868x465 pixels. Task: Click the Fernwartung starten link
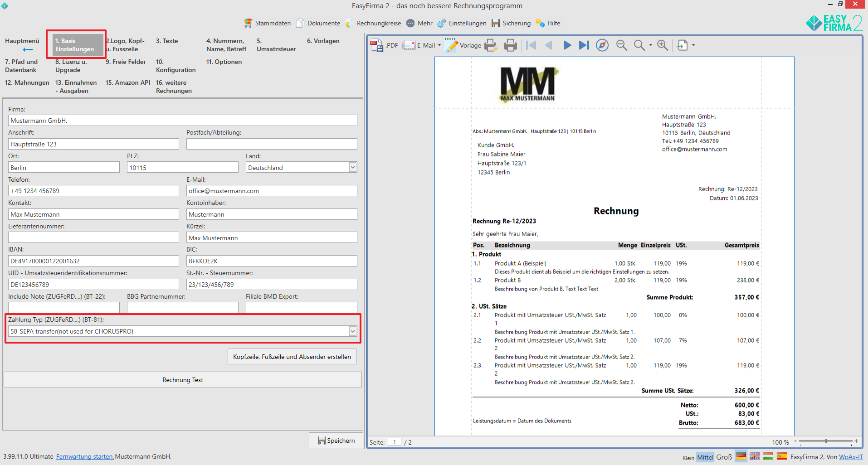85,456
